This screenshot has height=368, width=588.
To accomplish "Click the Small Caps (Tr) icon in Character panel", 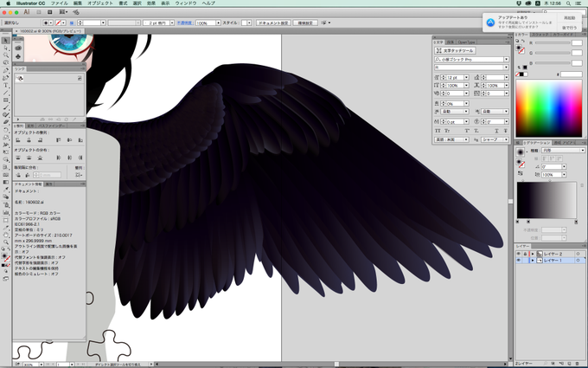I will [x=447, y=131].
